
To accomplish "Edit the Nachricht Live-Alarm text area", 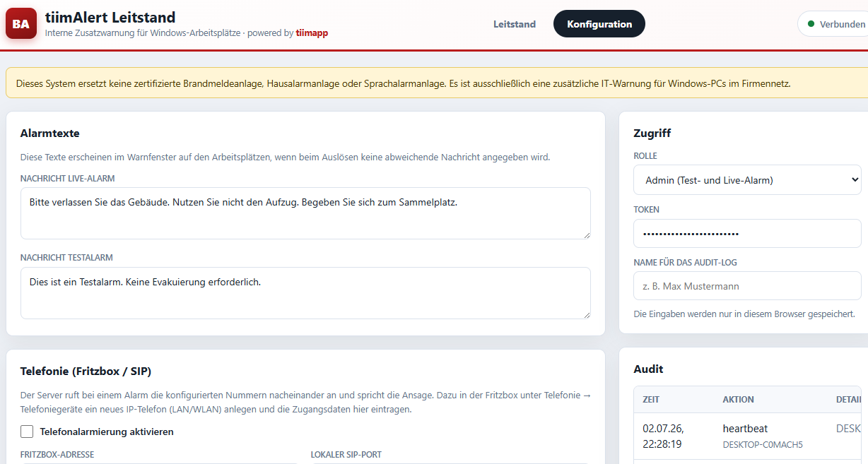I will tap(305, 213).
